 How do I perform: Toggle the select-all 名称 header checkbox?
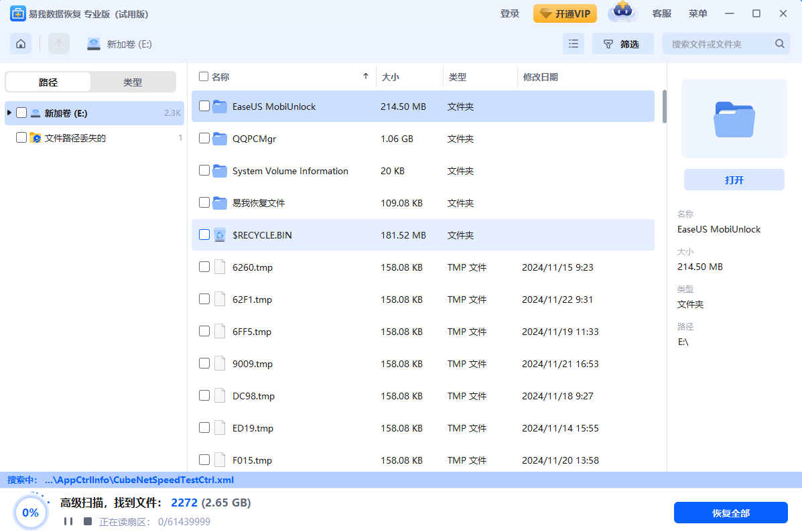(204, 77)
